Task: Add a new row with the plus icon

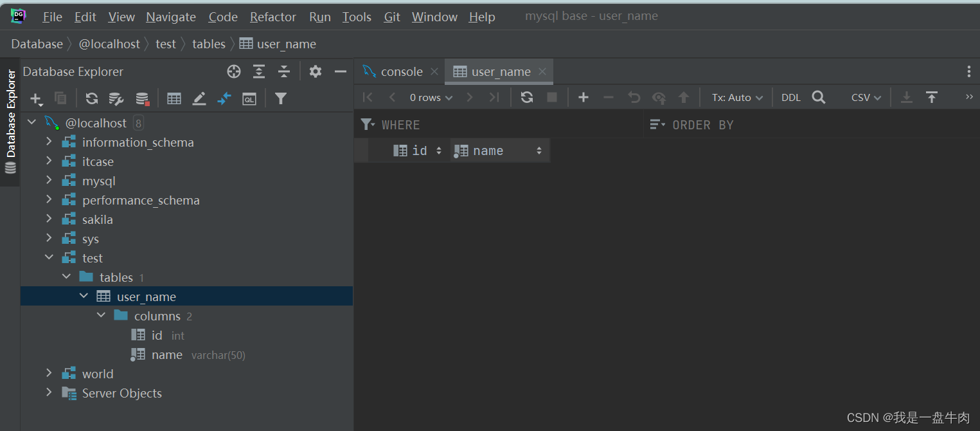Action: [584, 97]
